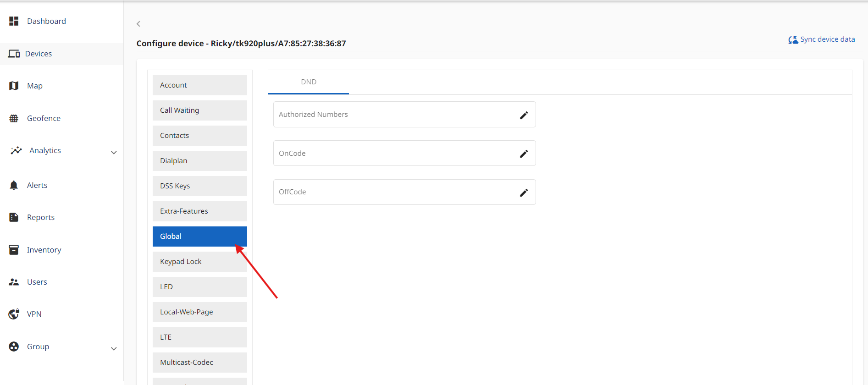Select the Keypad Lock settings category
Viewport: 868px width, 385px height.
point(199,262)
